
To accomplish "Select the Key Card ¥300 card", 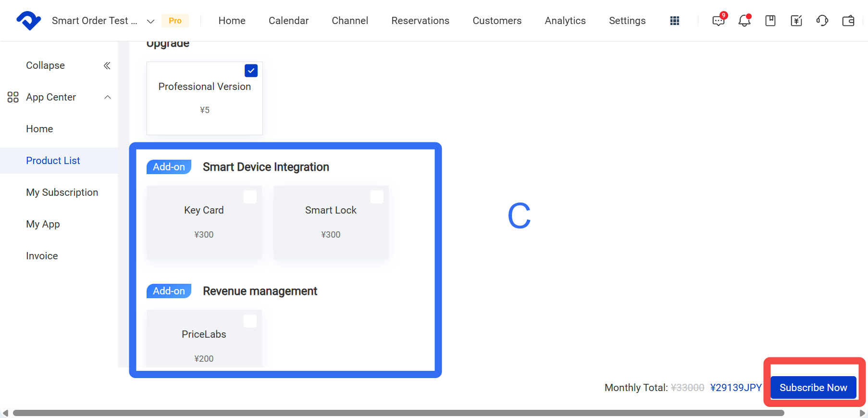I will tap(204, 222).
